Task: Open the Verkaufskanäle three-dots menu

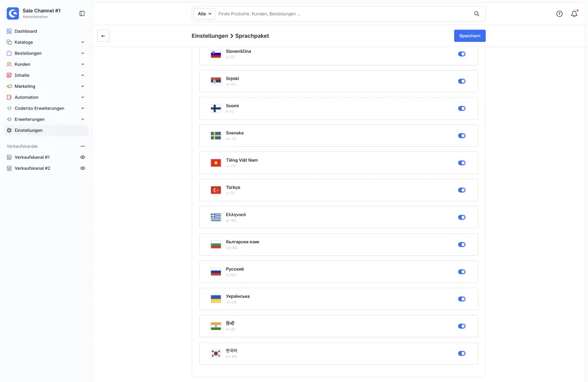Action: coord(83,146)
